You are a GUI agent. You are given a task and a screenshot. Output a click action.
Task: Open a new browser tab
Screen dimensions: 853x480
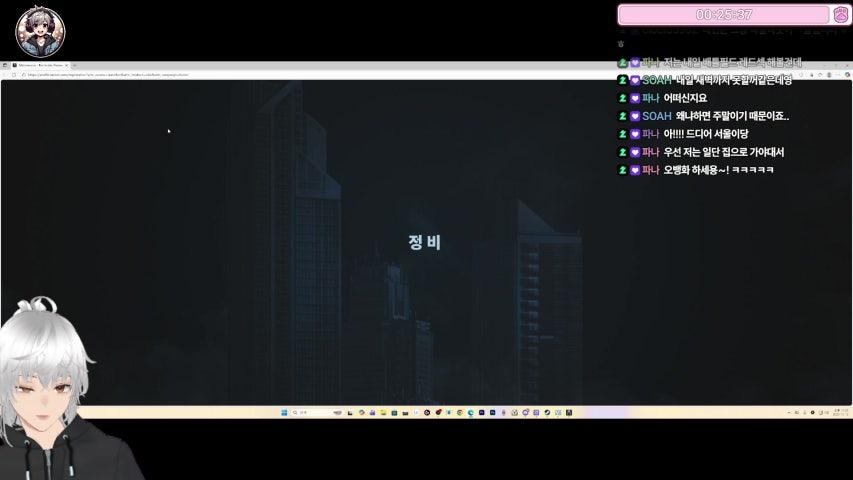point(75,65)
